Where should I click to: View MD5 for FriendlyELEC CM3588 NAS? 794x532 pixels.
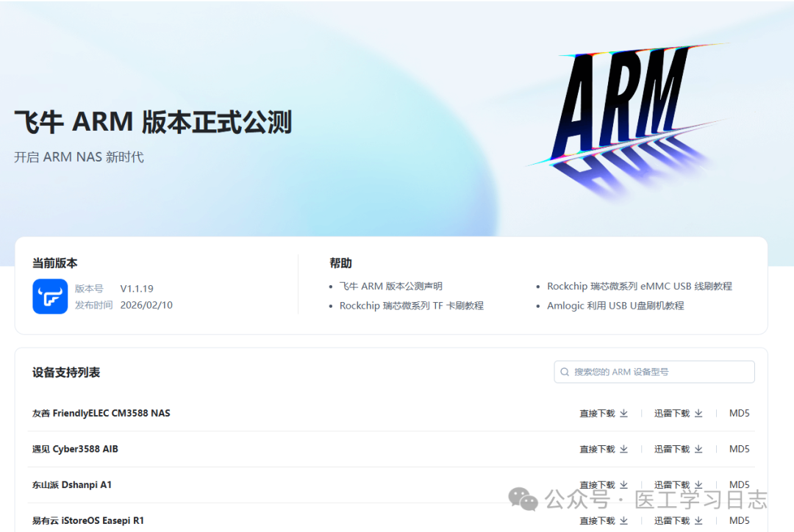pos(739,413)
